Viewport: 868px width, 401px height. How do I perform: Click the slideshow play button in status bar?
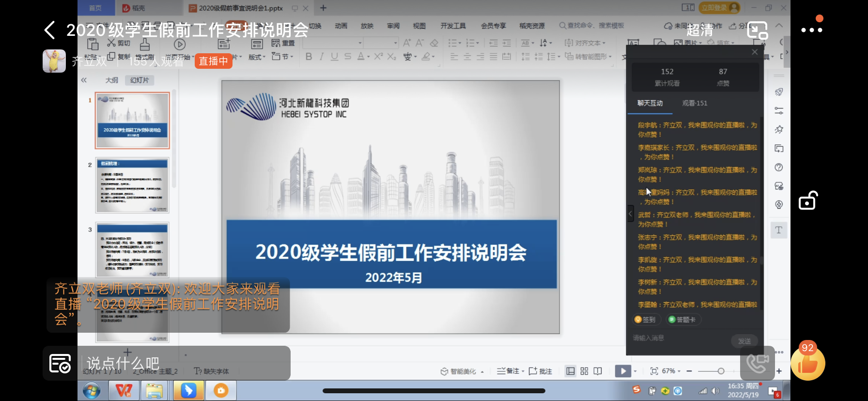click(x=623, y=371)
